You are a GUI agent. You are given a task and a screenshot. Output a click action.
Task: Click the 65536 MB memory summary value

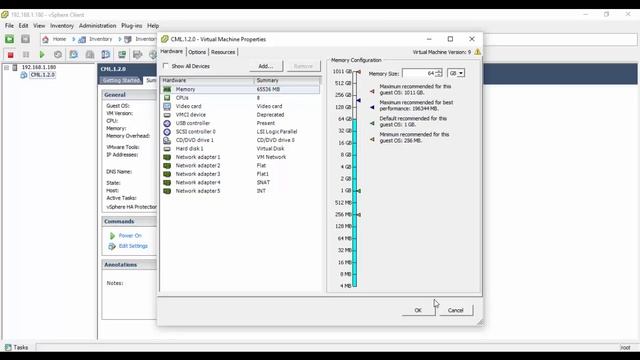pyautogui.click(x=268, y=89)
